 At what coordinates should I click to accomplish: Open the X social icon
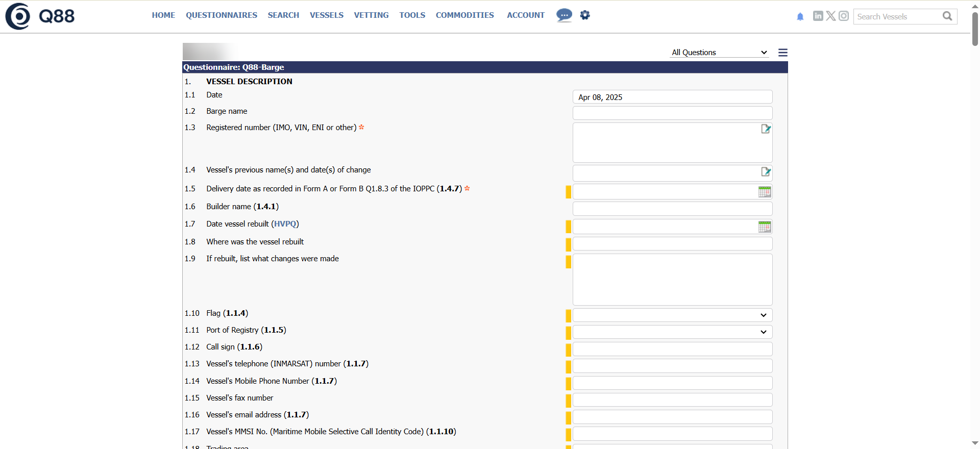[831, 16]
